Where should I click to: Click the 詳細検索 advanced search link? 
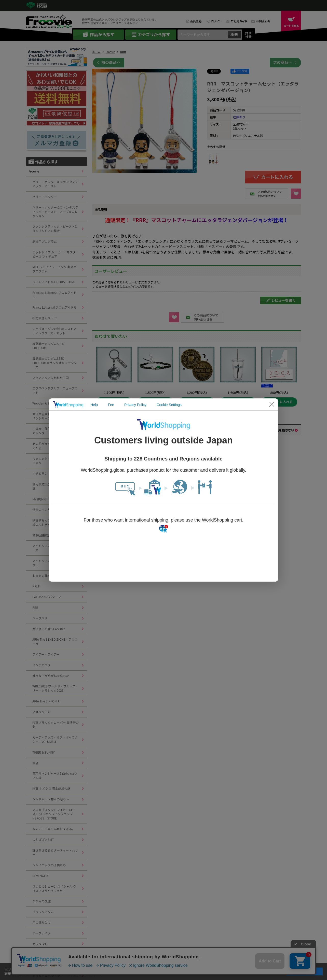pyautogui.click(x=248, y=35)
